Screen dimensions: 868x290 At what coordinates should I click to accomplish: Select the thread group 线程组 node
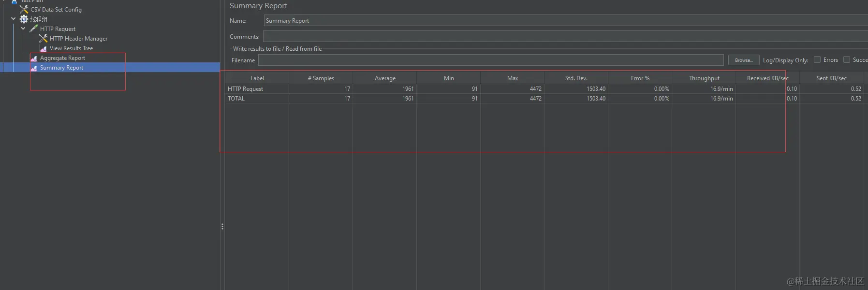39,19
